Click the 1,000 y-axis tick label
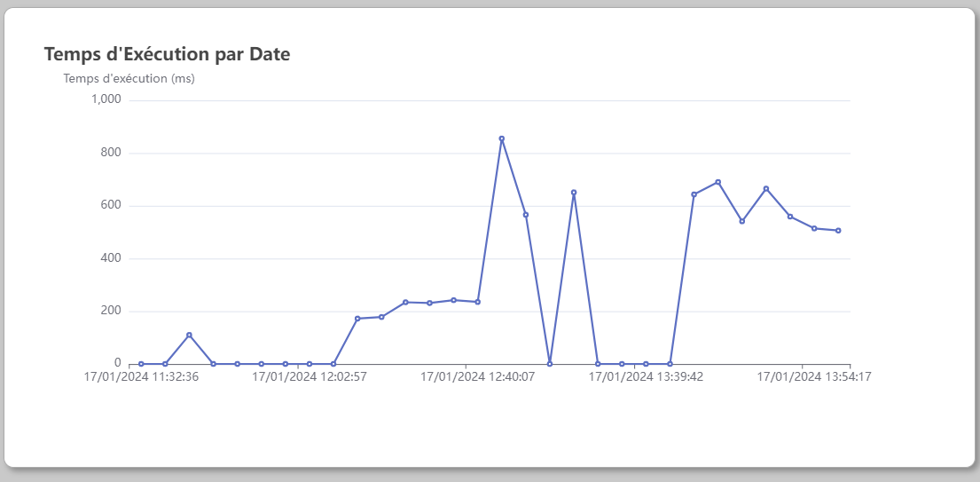 pyautogui.click(x=106, y=99)
